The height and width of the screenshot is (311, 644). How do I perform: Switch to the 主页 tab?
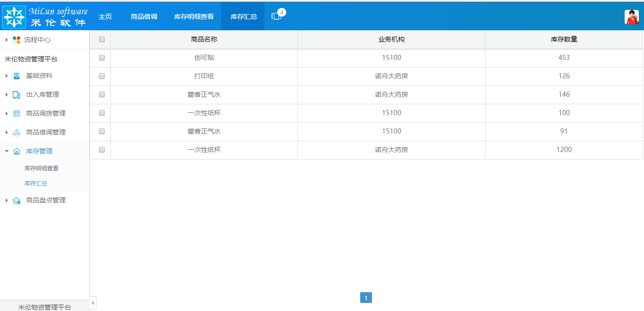tap(105, 16)
